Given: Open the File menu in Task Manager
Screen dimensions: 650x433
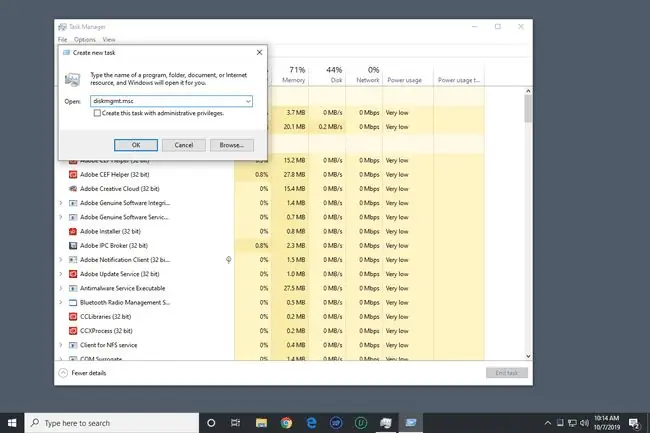Looking at the screenshot, I should click(63, 39).
